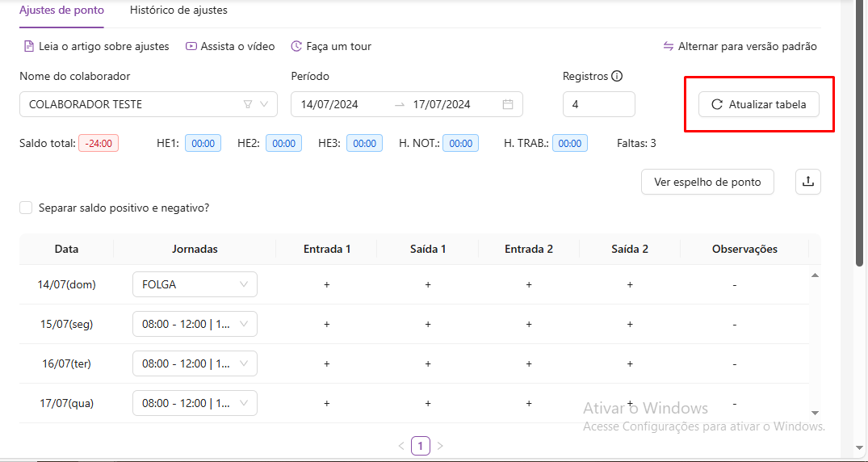868x462 pixels.
Task: Click Alternar para versão padrão link
Action: coord(740,46)
